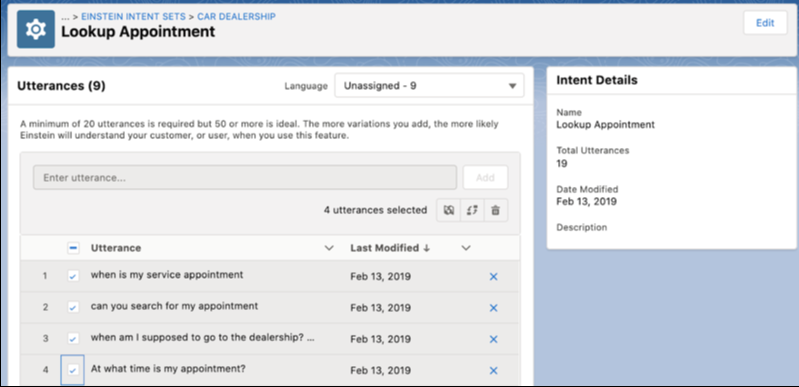Click the language assignment icon for selected utterances
799x387 pixels.
point(448,210)
